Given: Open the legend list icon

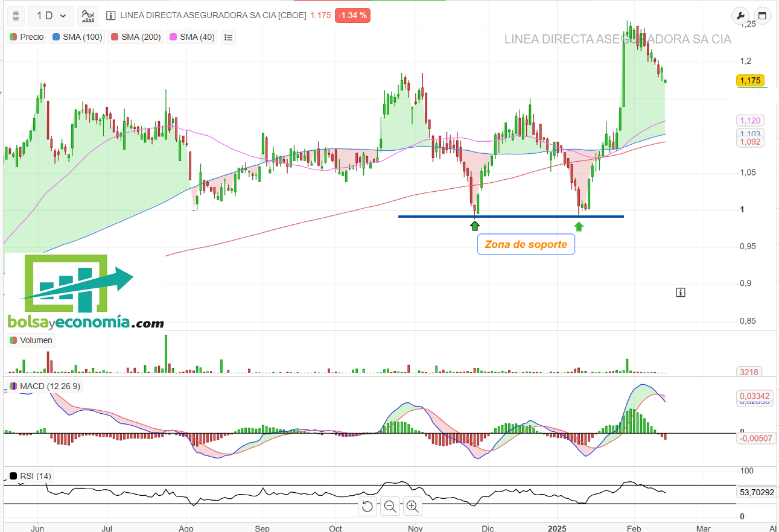Looking at the screenshot, I should point(228,37).
